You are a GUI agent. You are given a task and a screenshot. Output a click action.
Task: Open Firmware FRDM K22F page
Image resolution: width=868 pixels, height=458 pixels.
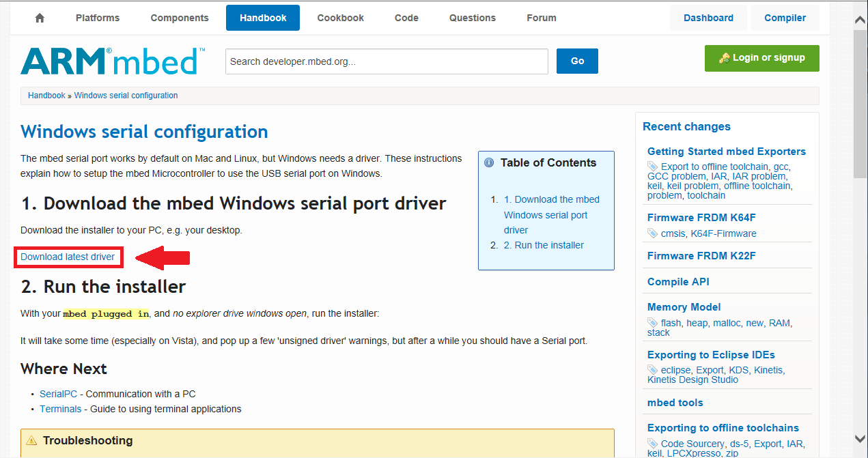(x=701, y=256)
